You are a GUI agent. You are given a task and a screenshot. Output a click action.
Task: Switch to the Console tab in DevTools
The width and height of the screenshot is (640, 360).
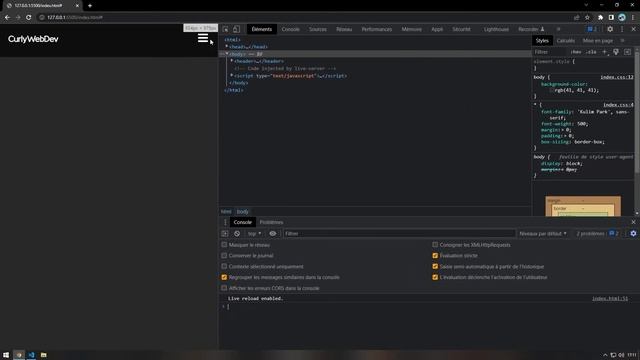point(291,29)
